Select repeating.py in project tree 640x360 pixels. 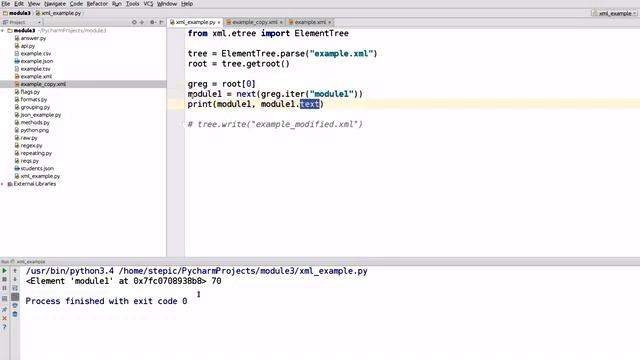(36, 153)
